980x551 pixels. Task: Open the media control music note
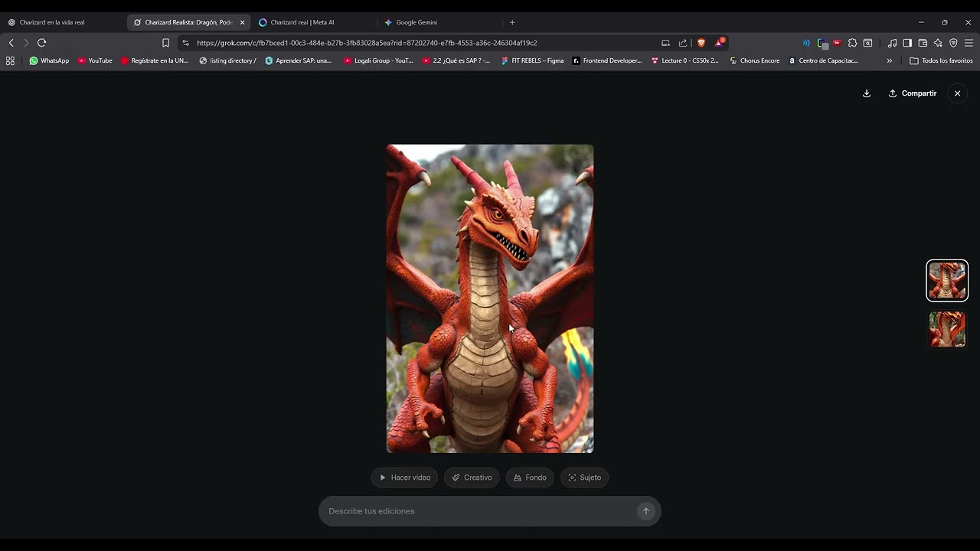892,43
